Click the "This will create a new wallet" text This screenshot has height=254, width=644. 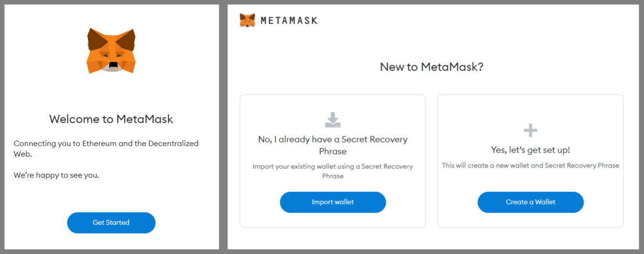pos(530,165)
